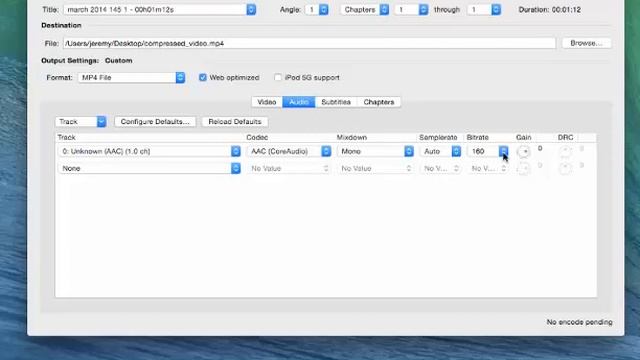The width and height of the screenshot is (640, 360).
Task: Open the Angle selector dropdown
Action: click(x=317, y=9)
